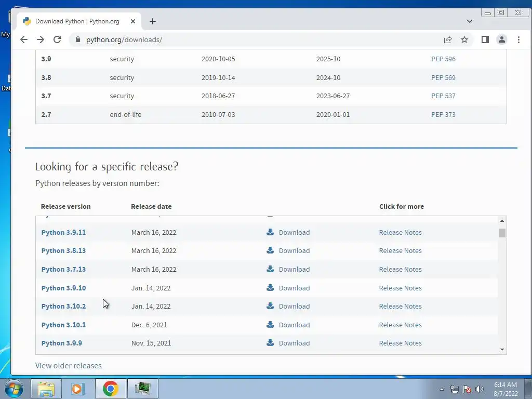The image size is (532, 399).
Task: Open Windows Media Player from the taskbar
Action: (78, 389)
